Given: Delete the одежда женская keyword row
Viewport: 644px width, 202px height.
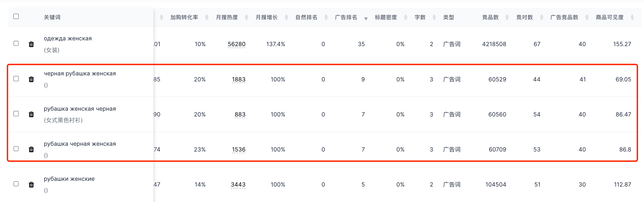Looking at the screenshot, I should pyautogui.click(x=31, y=44).
